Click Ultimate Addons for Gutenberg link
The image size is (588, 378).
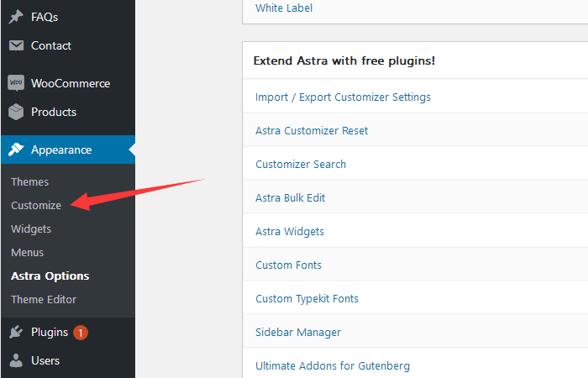(333, 365)
